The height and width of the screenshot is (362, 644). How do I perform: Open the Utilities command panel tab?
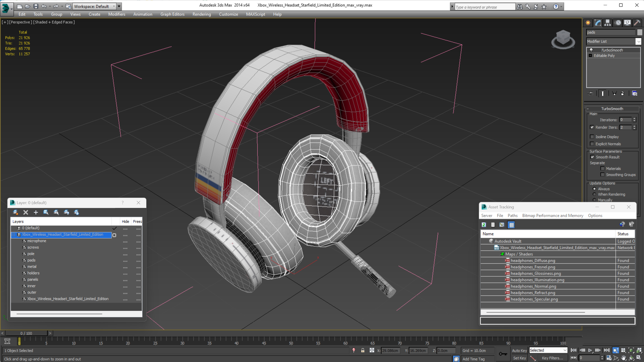[637, 23]
